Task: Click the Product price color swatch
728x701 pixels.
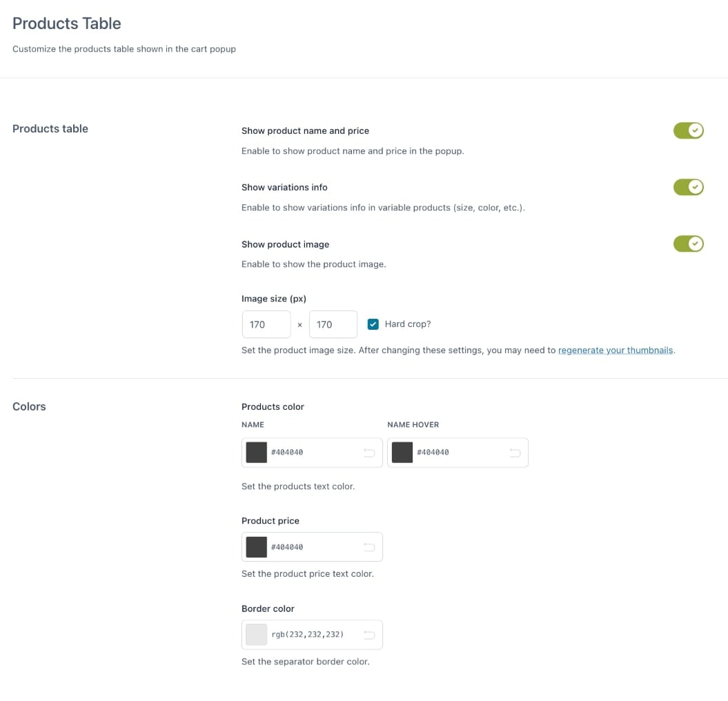Action: (x=257, y=547)
